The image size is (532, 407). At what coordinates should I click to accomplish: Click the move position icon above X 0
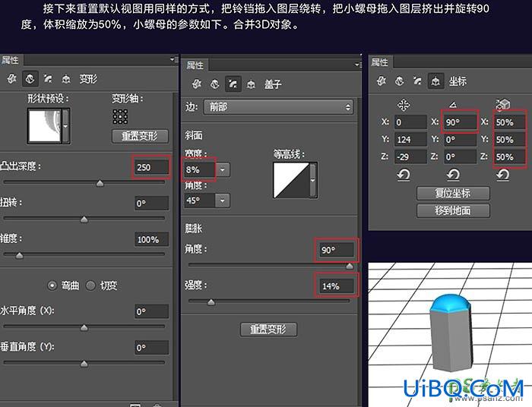[404, 105]
